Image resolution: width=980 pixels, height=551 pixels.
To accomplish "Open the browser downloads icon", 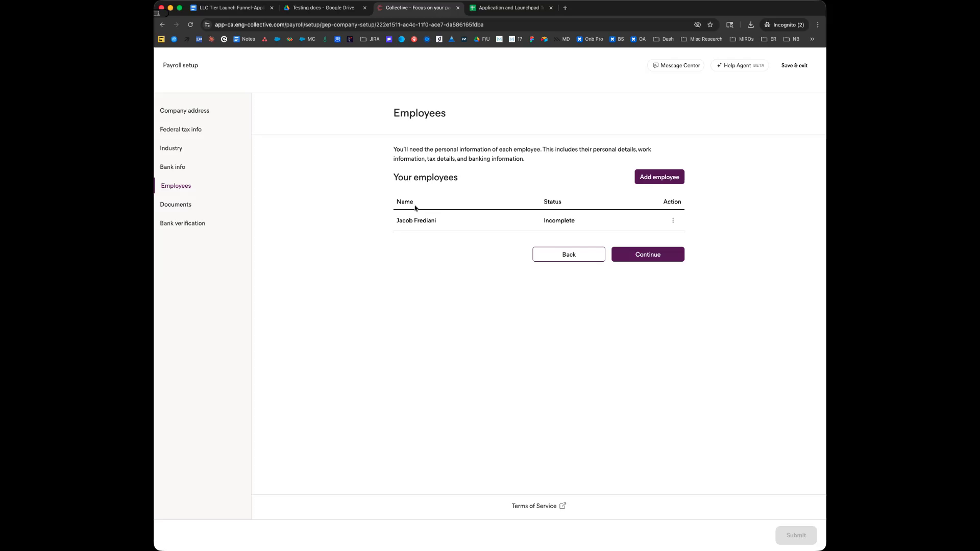I will coord(750,24).
